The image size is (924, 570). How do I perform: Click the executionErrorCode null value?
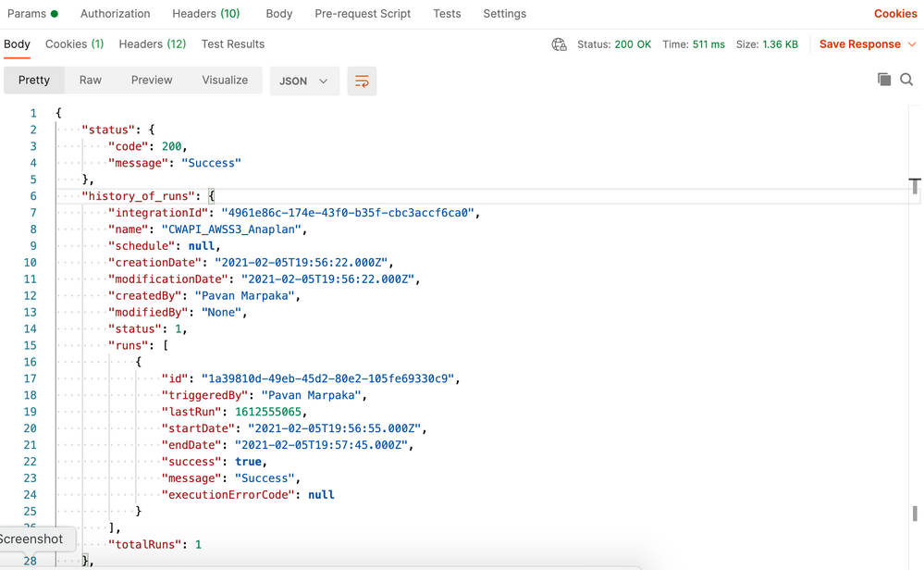click(321, 494)
